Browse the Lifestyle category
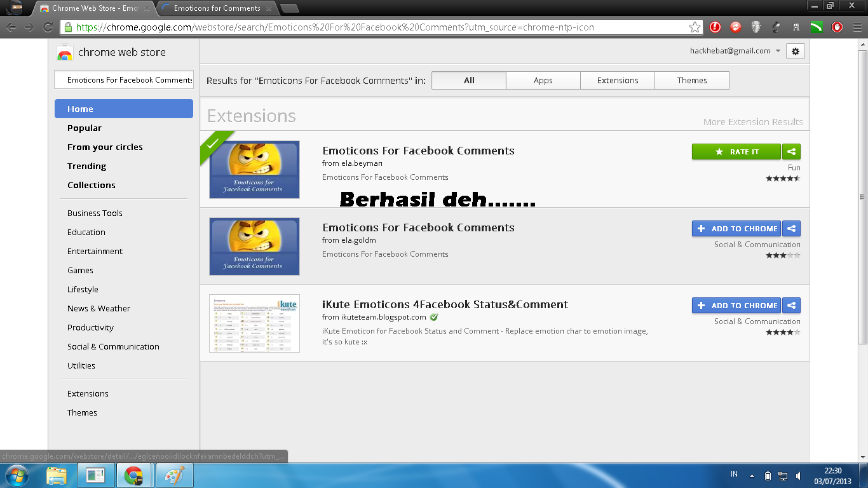 point(83,289)
